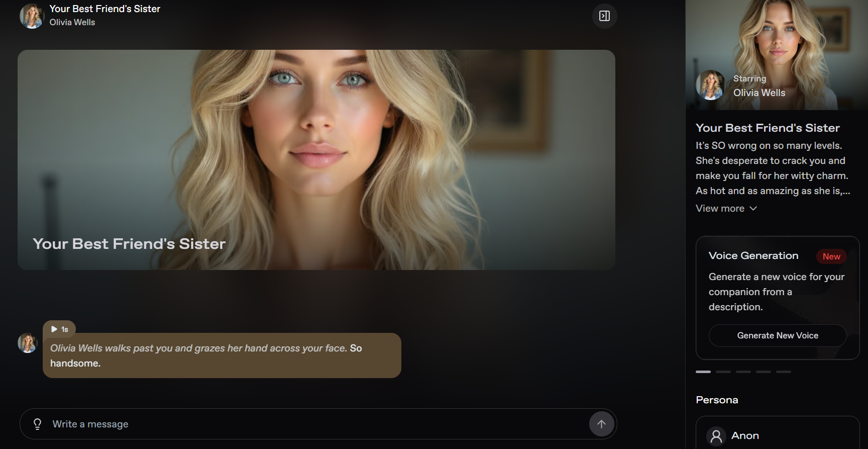Click the round avatar beside Starring label

point(710,85)
